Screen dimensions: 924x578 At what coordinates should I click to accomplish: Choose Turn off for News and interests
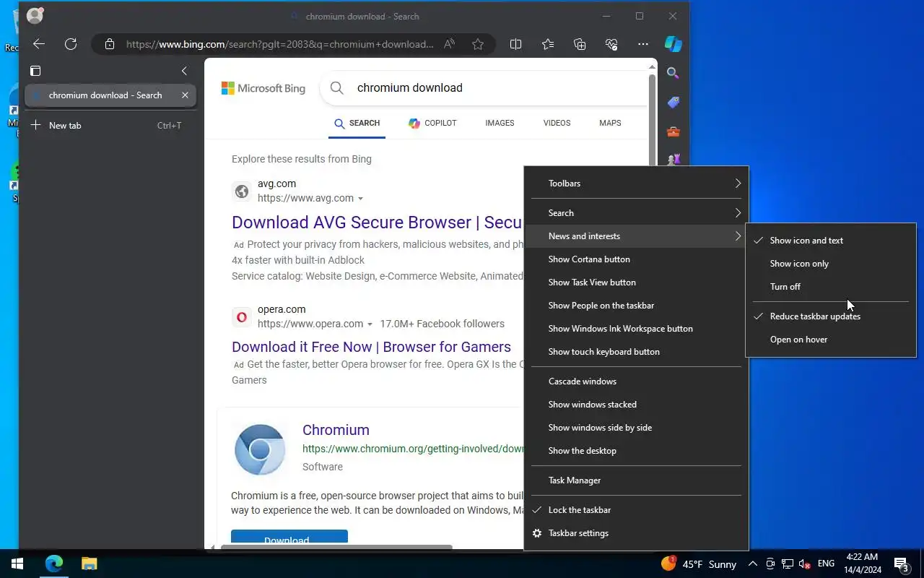[x=831, y=287]
